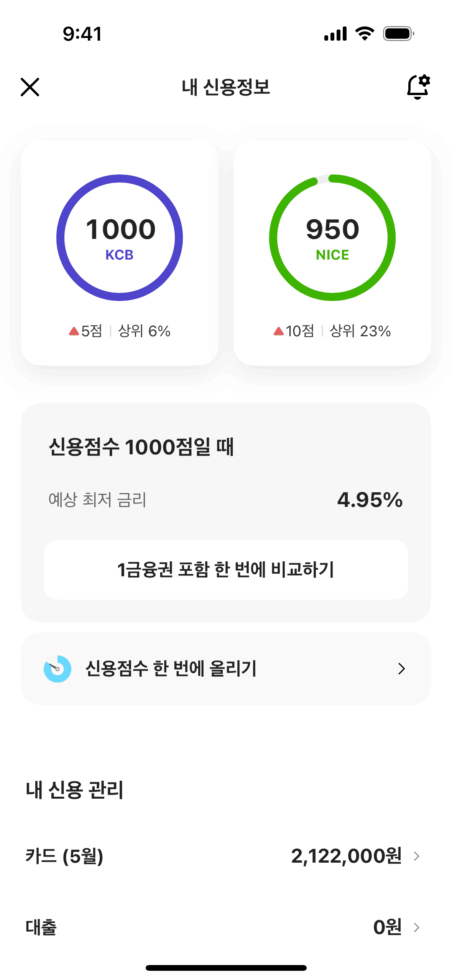Expand the 대출 row chevron
The height and width of the screenshot is (980, 452).
click(417, 927)
